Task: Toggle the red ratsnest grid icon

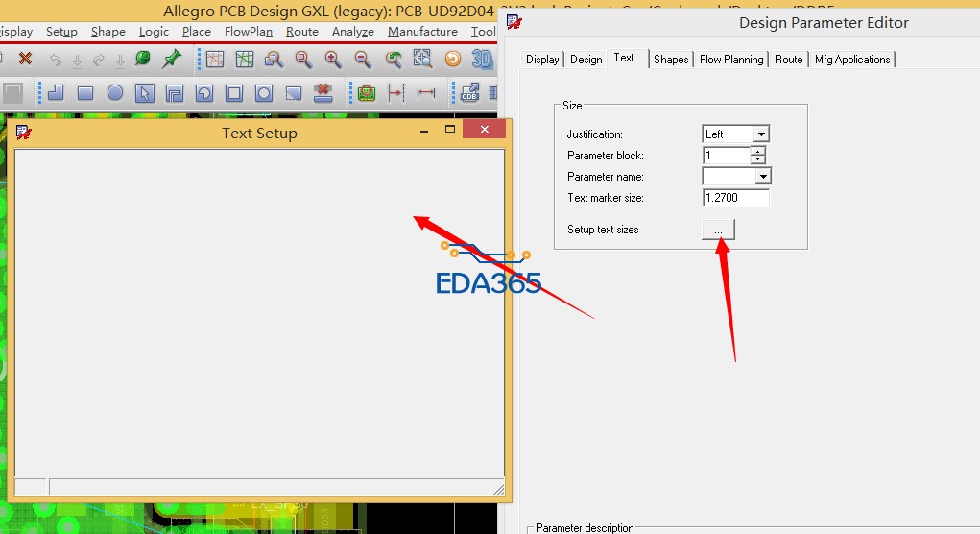Action: pos(214,59)
